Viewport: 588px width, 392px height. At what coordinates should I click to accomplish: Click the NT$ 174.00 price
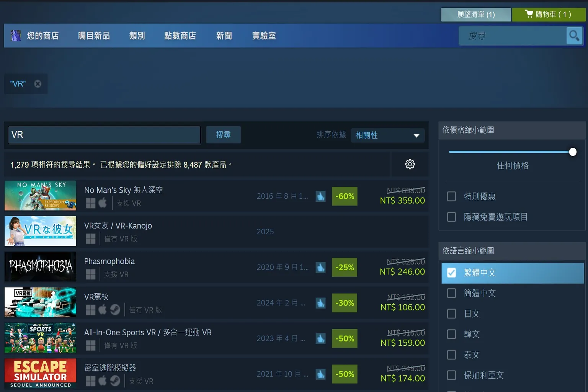point(403,379)
